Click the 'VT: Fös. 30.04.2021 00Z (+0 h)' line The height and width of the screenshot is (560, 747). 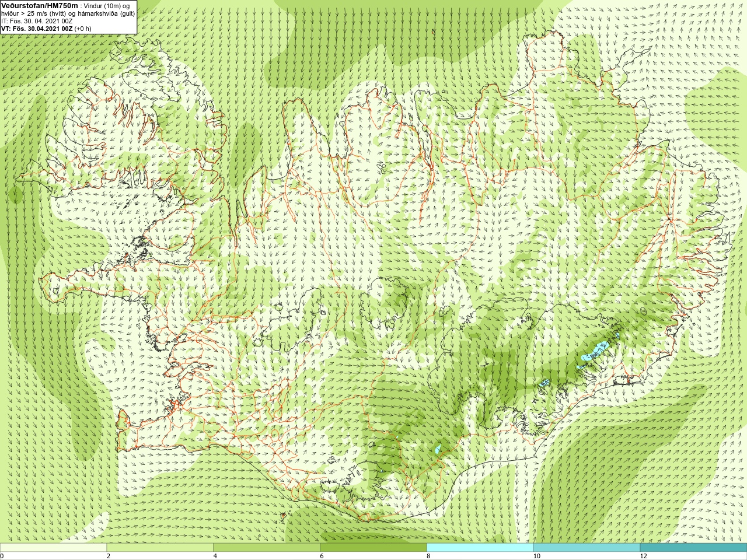pyautogui.click(x=46, y=29)
